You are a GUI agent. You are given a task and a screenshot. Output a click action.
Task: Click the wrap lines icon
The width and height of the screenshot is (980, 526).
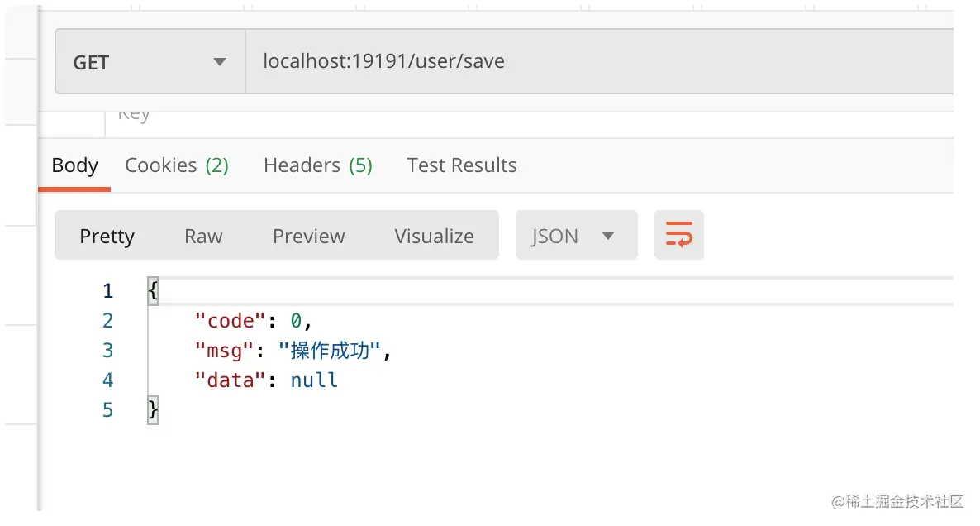click(x=679, y=235)
